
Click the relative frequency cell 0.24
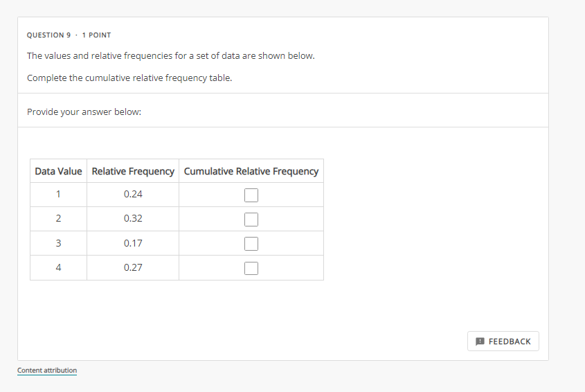[133, 195]
